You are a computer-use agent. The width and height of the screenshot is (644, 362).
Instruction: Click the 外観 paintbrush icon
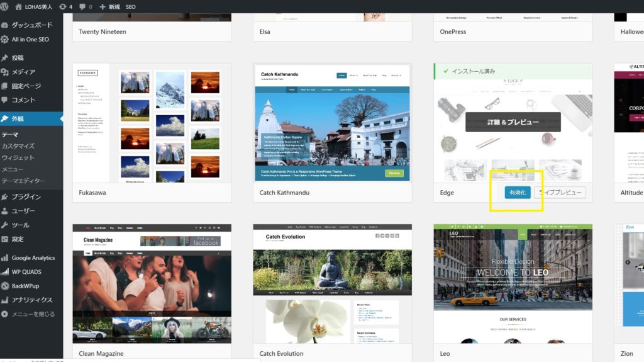[5, 118]
